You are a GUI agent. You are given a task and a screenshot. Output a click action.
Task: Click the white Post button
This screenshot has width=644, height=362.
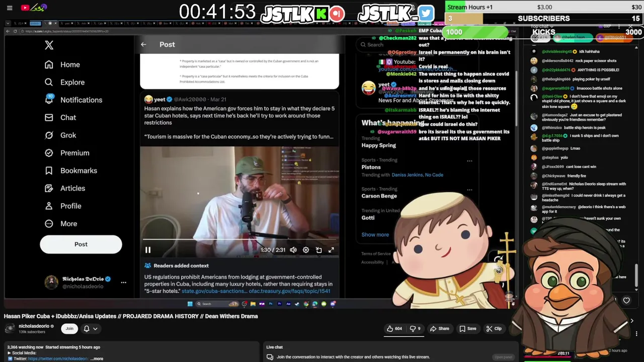(81, 244)
